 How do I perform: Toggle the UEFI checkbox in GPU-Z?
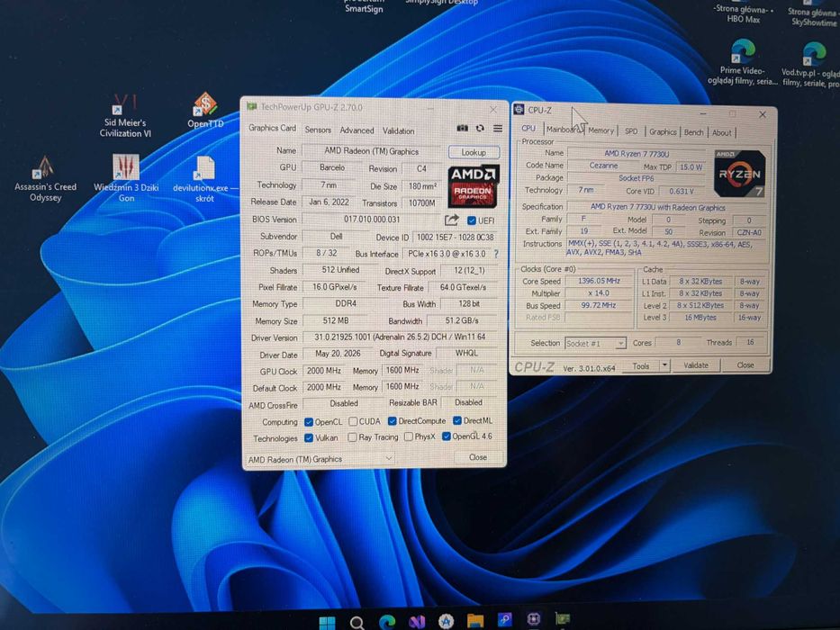point(472,220)
